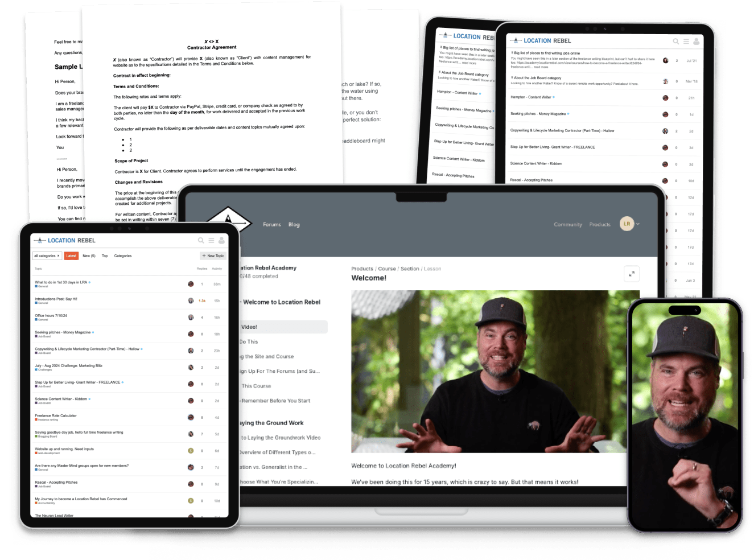The image size is (754, 560).
Task: Open poster avatar on 'Big list of places' row, right tablet
Action: [665, 60]
